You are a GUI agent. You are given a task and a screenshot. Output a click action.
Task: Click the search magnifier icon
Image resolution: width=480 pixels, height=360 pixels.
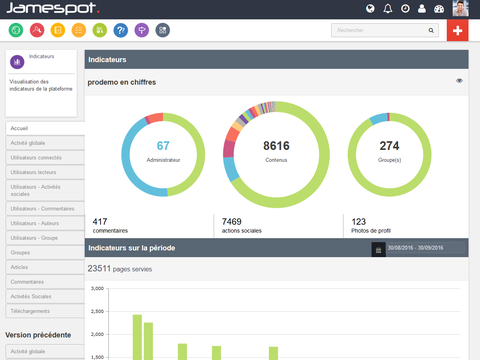coord(431,30)
